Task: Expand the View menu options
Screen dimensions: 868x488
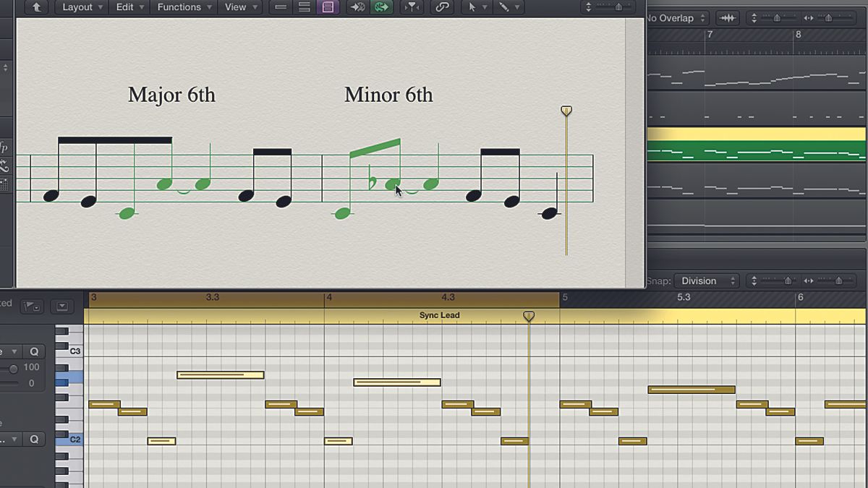Action: pos(239,7)
